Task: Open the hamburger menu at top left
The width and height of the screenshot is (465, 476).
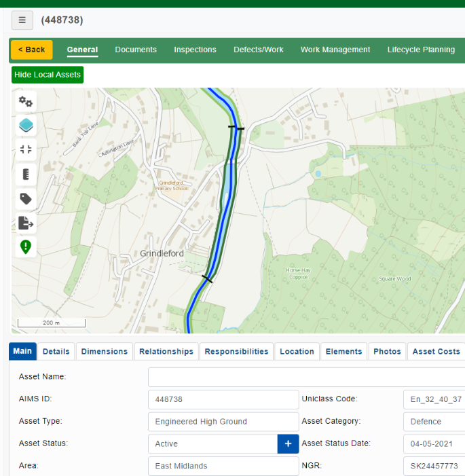Action: pyautogui.click(x=22, y=20)
